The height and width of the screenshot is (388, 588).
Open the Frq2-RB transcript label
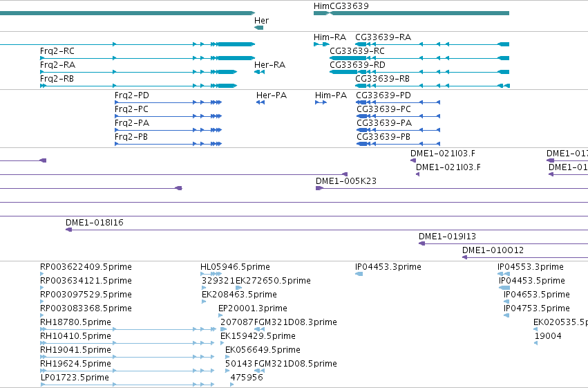pos(57,79)
